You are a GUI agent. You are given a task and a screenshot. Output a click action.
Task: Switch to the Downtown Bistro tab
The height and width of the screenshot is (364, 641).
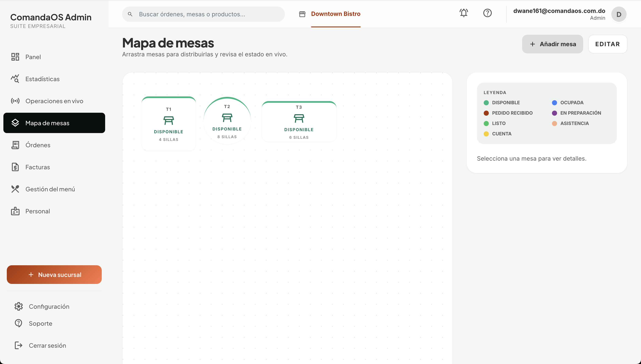pos(335,14)
